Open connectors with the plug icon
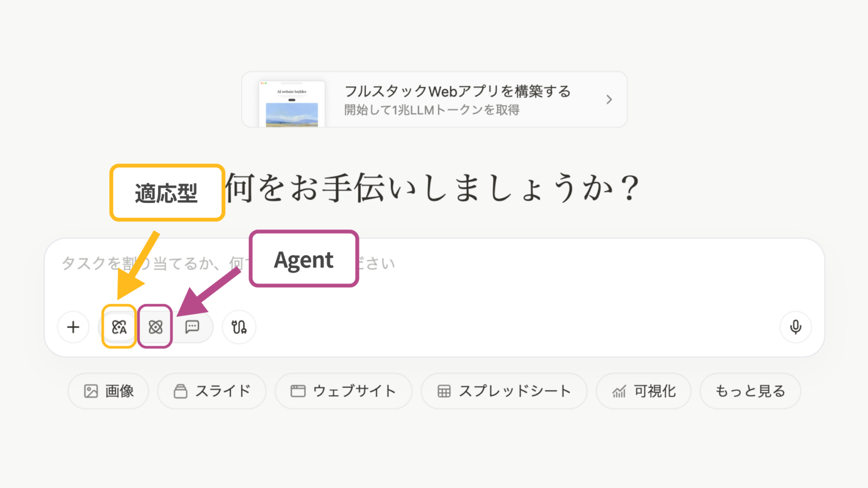 239,327
